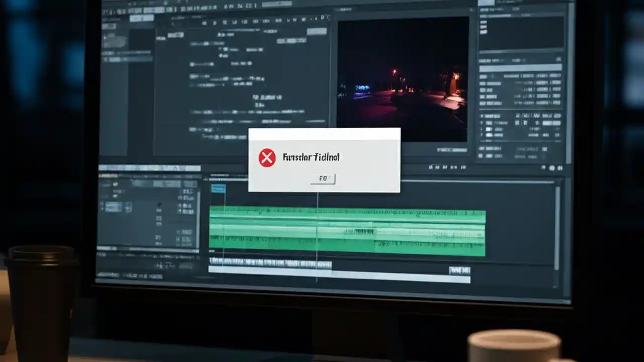Click the red error icon in dialog
This screenshot has width=644, height=362.
pos(267,157)
